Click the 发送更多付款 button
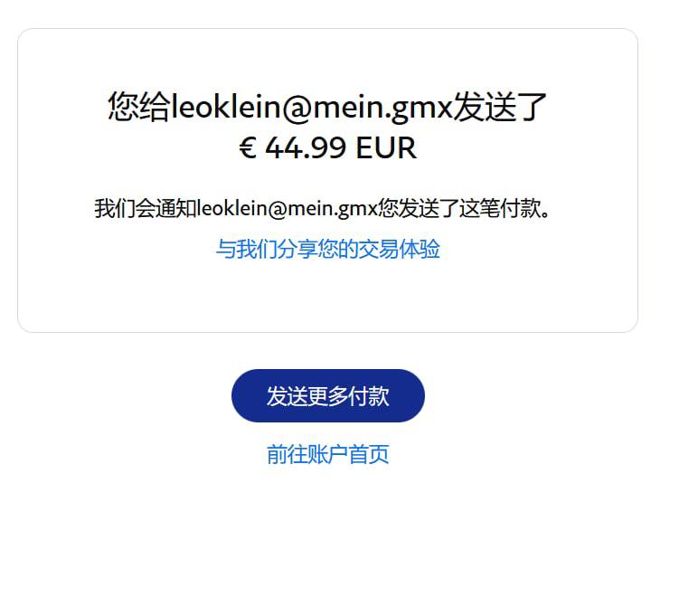689x616 pixels. pos(328,395)
